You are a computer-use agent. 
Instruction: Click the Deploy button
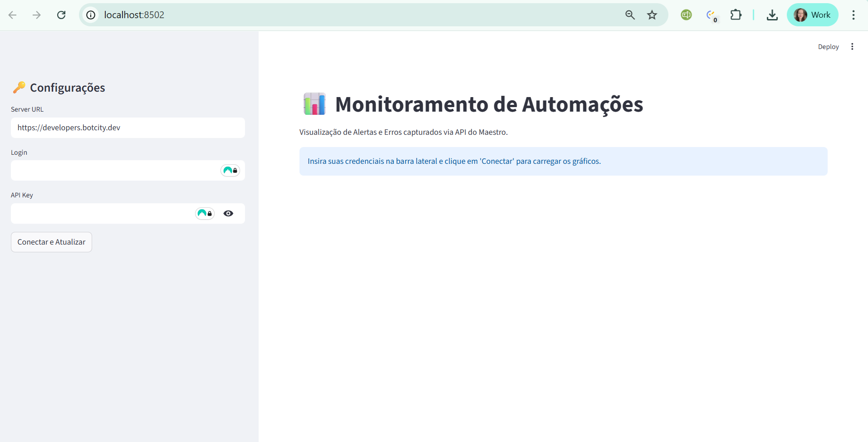[828, 47]
